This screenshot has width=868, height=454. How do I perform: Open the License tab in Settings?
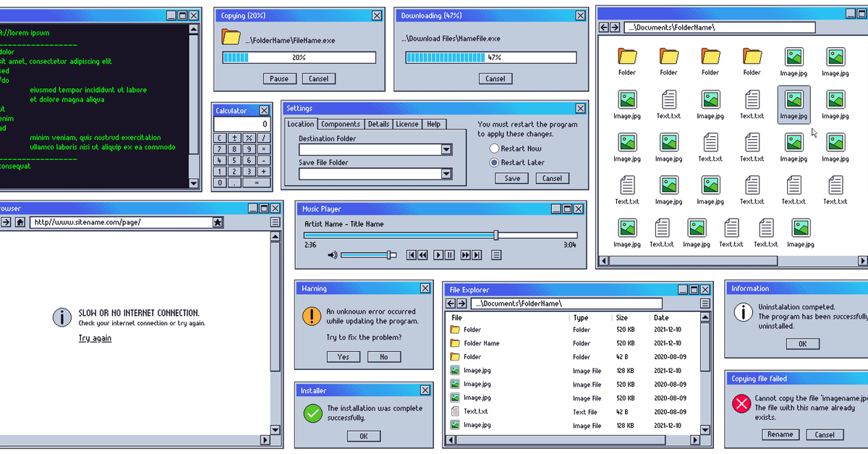pyautogui.click(x=407, y=124)
